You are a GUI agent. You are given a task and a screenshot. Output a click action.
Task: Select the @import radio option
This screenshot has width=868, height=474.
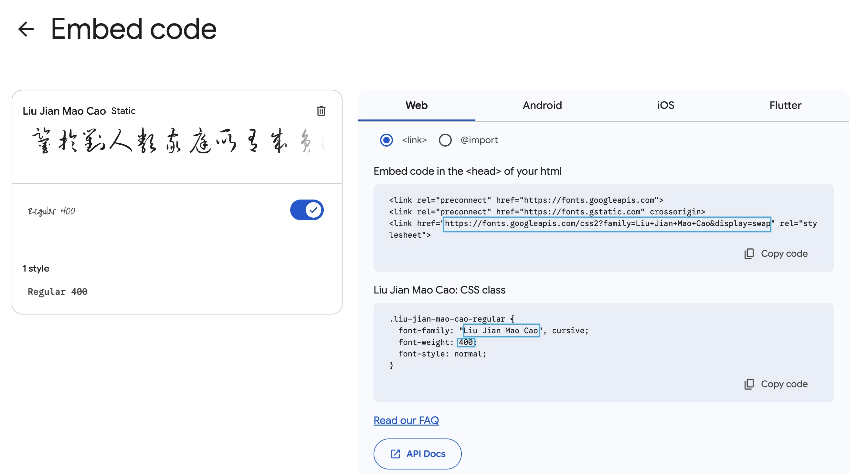(x=445, y=140)
